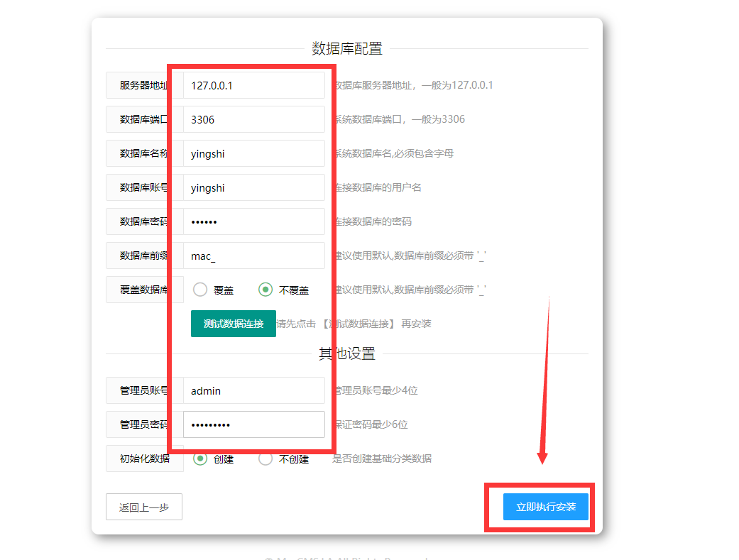Click the 管理员账号 field showing admin
Screen dimensions: 739x560
click(x=253, y=390)
